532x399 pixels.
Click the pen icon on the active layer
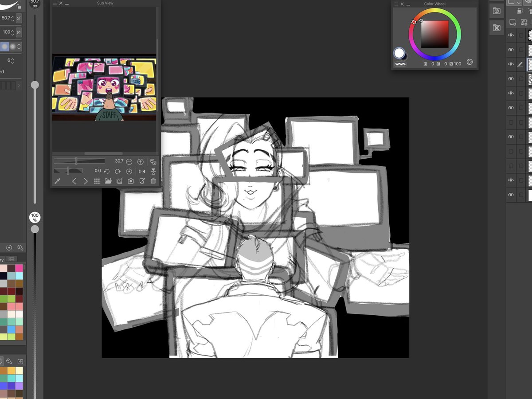click(x=521, y=64)
